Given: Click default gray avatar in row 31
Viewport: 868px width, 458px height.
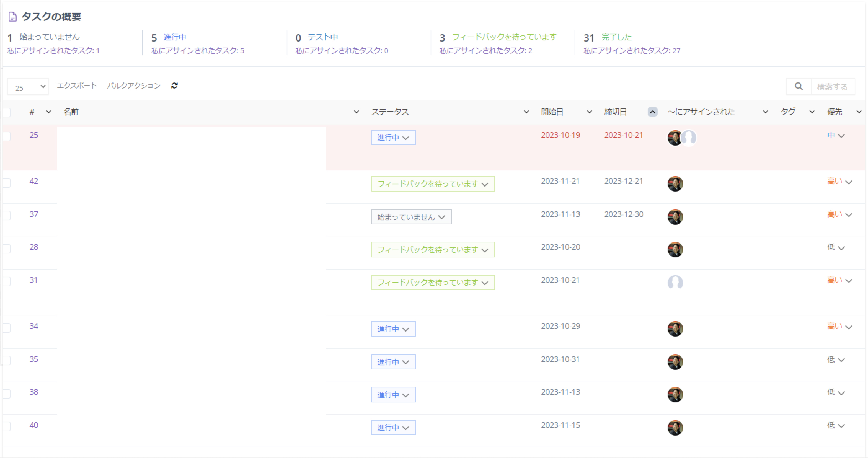Looking at the screenshot, I should pyautogui.click(x=675, y=283).
